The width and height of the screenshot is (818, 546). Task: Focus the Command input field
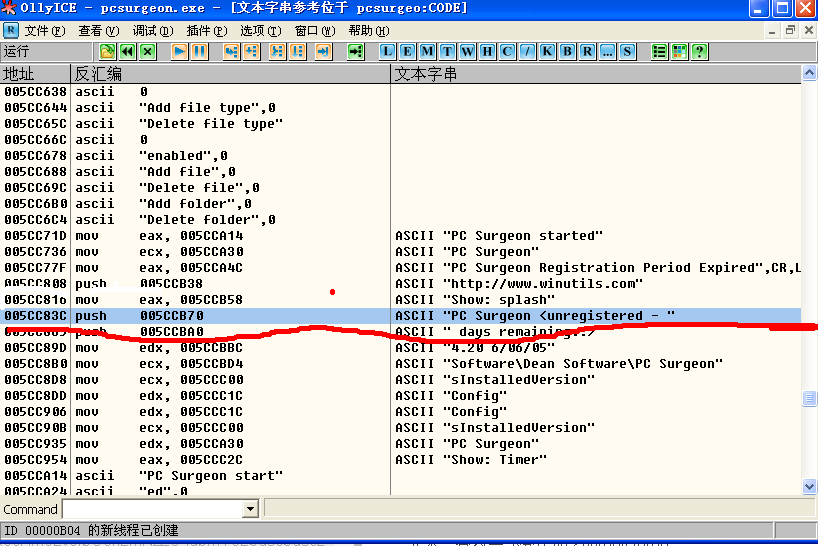(x=153, y=509)
